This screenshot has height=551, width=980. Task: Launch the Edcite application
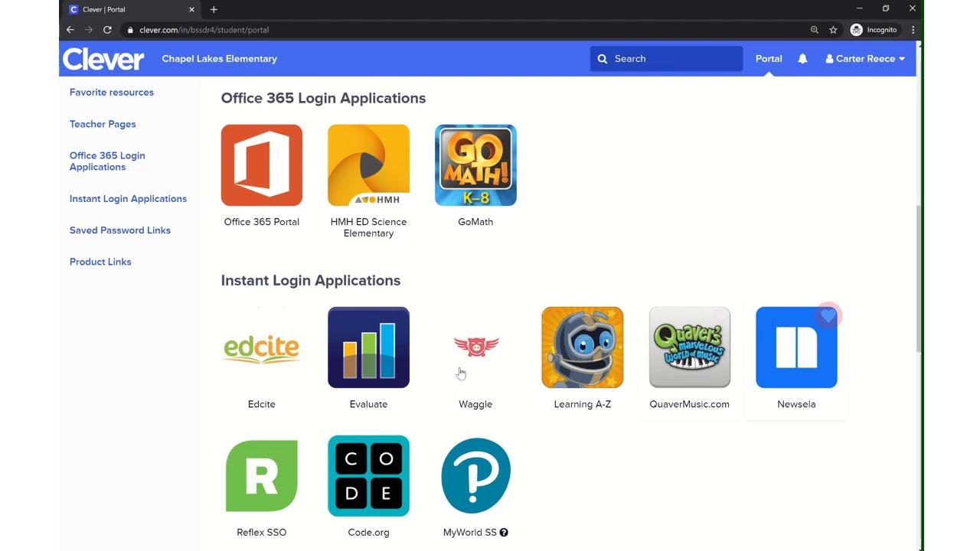pyautogui.click(x=261, y=347)
